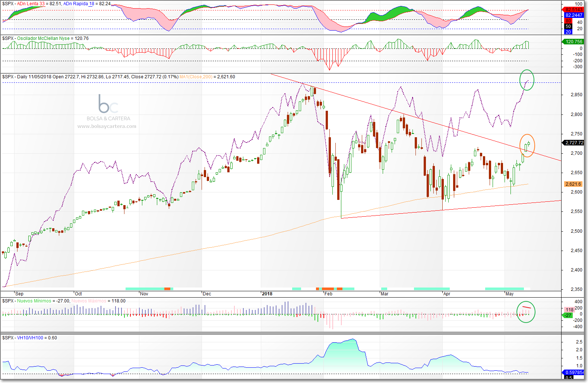Click the Sep label on time axis
Screen dimensions: 588x383
pyautogui.click(x=19, y=294)
